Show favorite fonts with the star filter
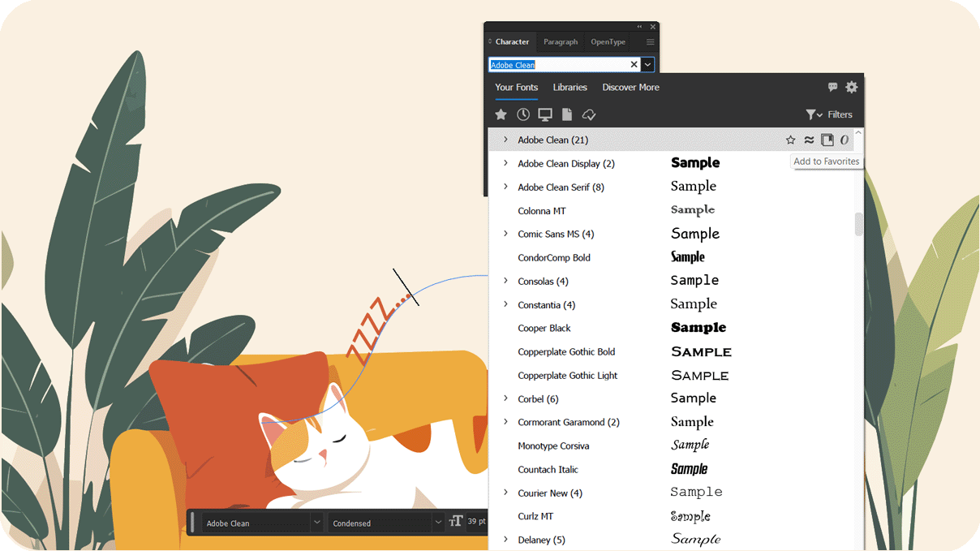 click(x=501, y=114)
